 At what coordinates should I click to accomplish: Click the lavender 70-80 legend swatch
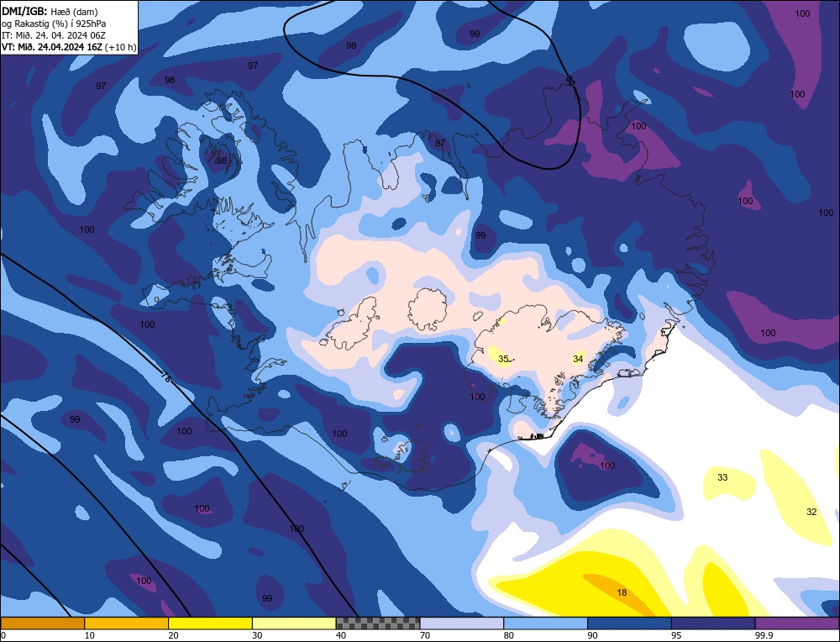(x=462, y=624)
